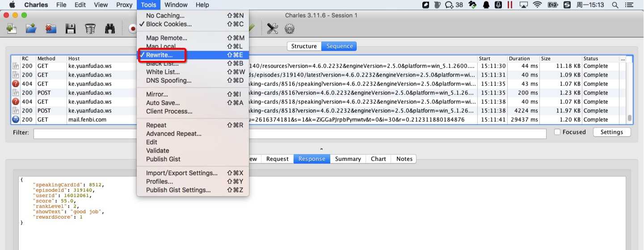Choose Import/Export Settings... menu item
Image resolution: width=644 pixels, height=250 pixels.
point(193,173)
